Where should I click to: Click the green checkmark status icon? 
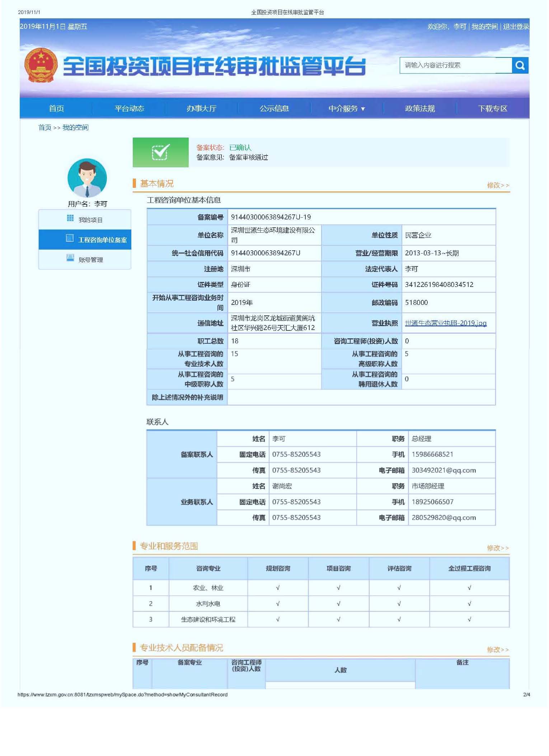(x=161, y=152)
